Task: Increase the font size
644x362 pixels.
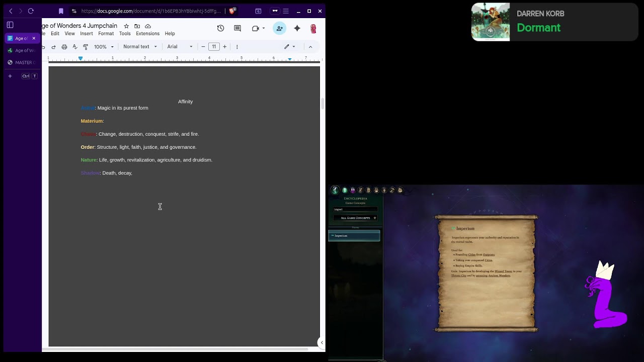Action: [x=224, y=47]
